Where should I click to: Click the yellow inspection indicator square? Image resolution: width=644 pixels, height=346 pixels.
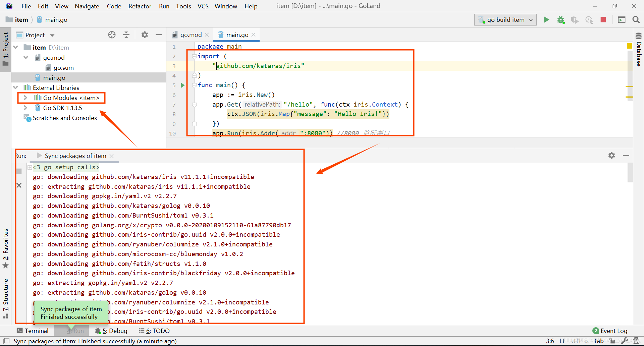[630, 46]
